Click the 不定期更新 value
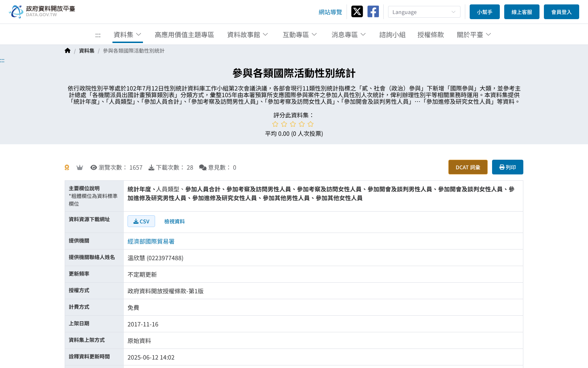The image size is (588, 368). [x=142, y=275]
